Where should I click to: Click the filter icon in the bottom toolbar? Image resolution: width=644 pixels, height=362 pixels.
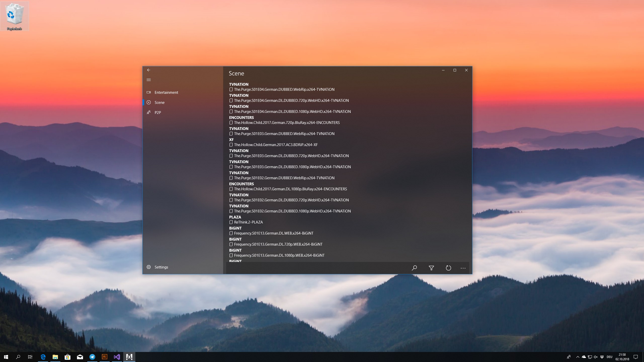pos(431,268)
